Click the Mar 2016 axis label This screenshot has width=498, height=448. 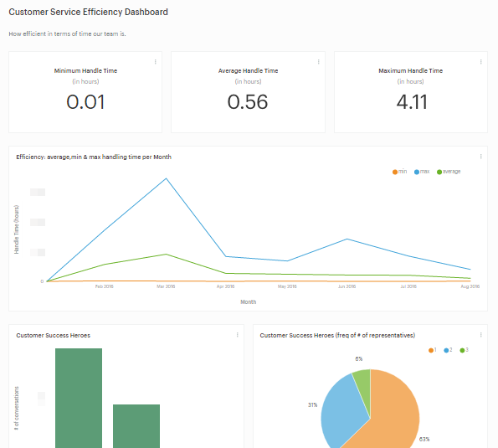pyautogui.click(x=166, y=286)
